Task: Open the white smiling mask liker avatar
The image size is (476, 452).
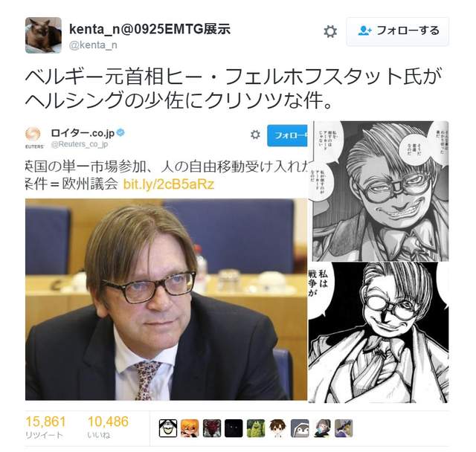Action: pos(168,428)
